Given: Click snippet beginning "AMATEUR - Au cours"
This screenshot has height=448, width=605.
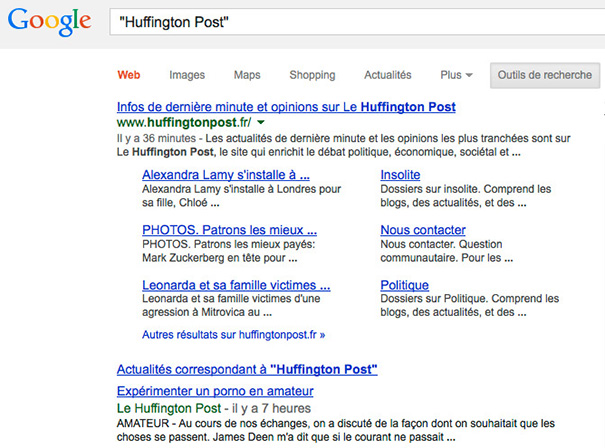Looking at the screenshot, I should [x=336, y=430].
